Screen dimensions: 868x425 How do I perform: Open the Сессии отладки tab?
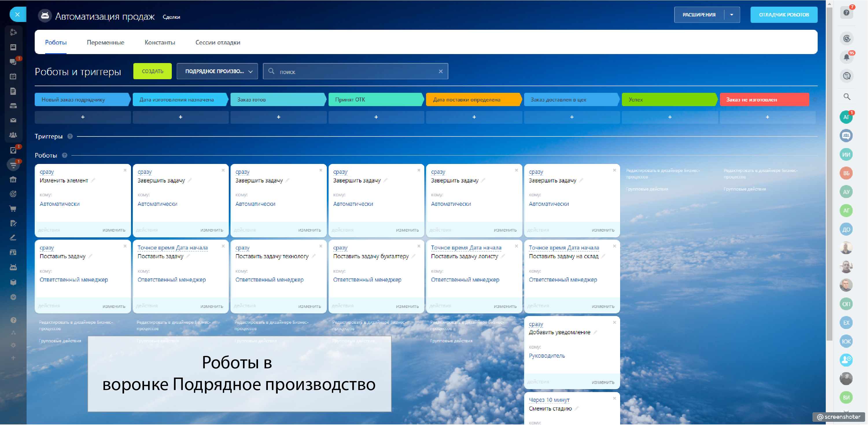point(218,42)
